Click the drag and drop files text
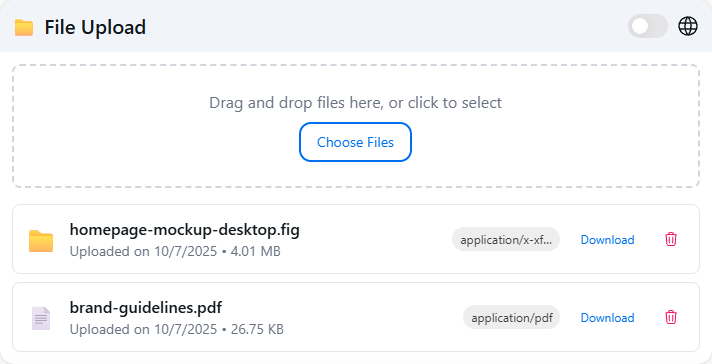The width and height of the screenshot is (712, 364). tap(355, 103)
